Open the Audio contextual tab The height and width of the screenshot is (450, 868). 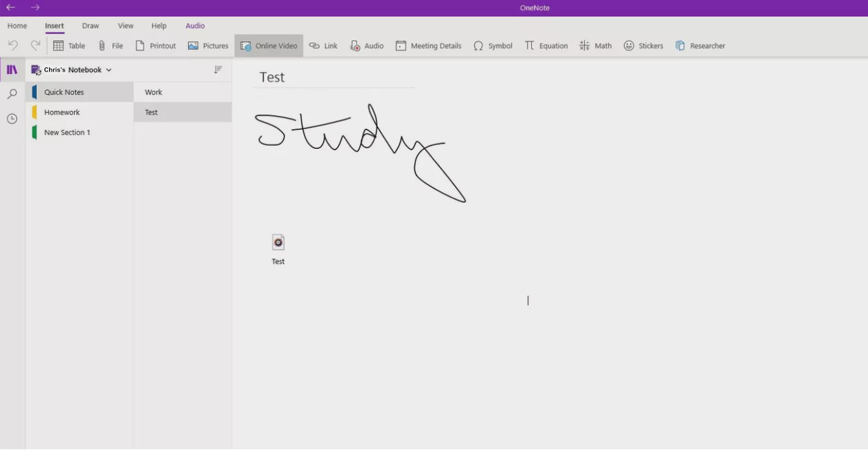tap(195, 26)
